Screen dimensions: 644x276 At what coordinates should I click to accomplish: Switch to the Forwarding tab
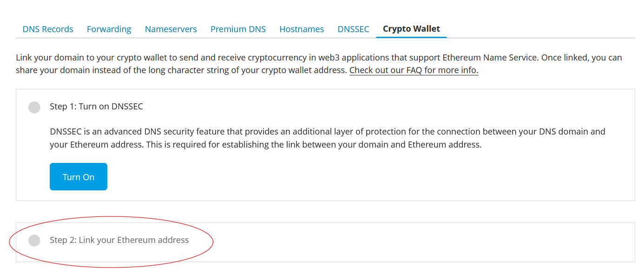coord(109,29)
